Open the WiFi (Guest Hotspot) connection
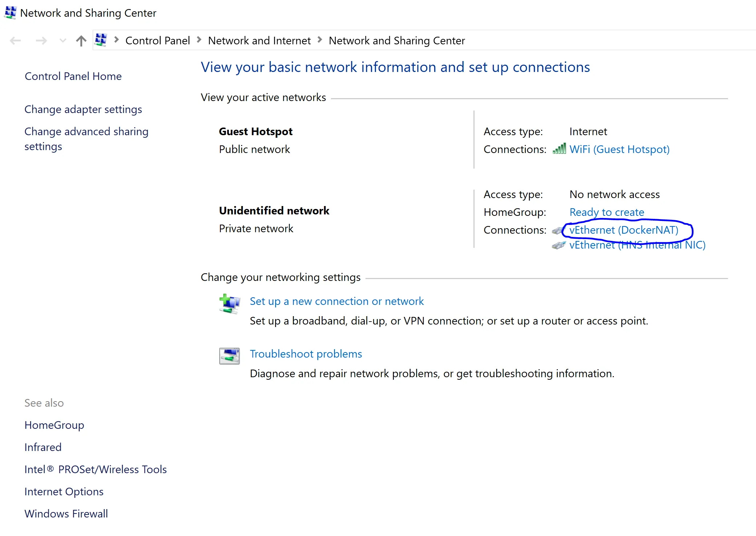The image size is (756, 536). 619,149
